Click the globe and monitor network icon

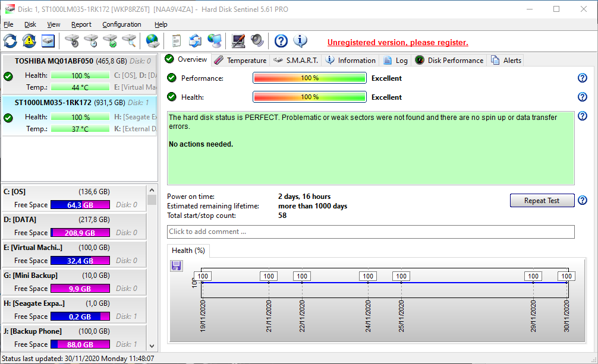[215, 41]
